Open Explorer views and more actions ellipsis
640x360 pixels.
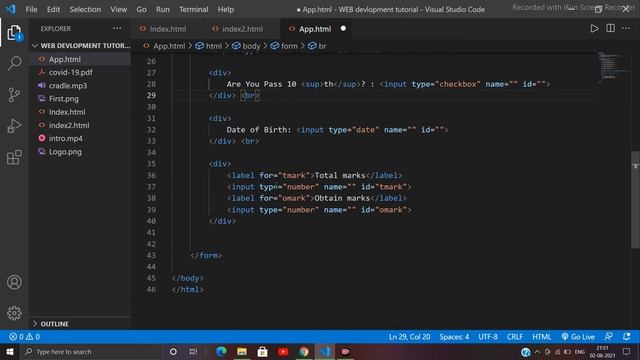(x=117, y=28)
